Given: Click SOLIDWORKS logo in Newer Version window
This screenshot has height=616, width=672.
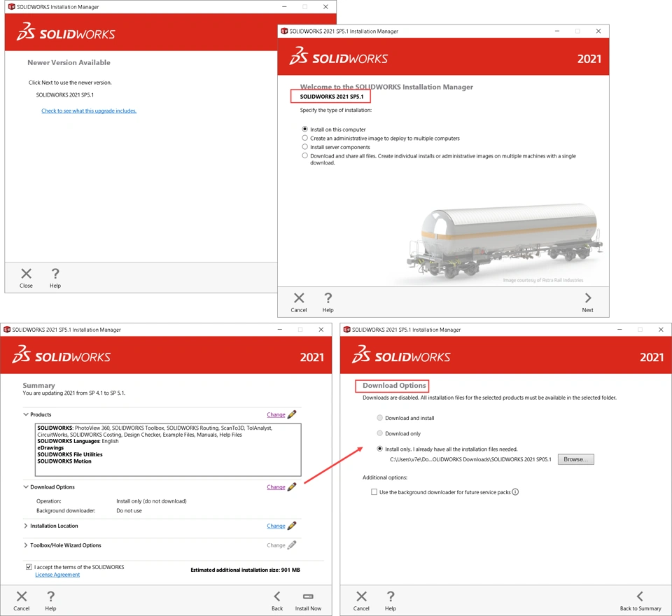Looking at the screenshot, I should [66, 31].
